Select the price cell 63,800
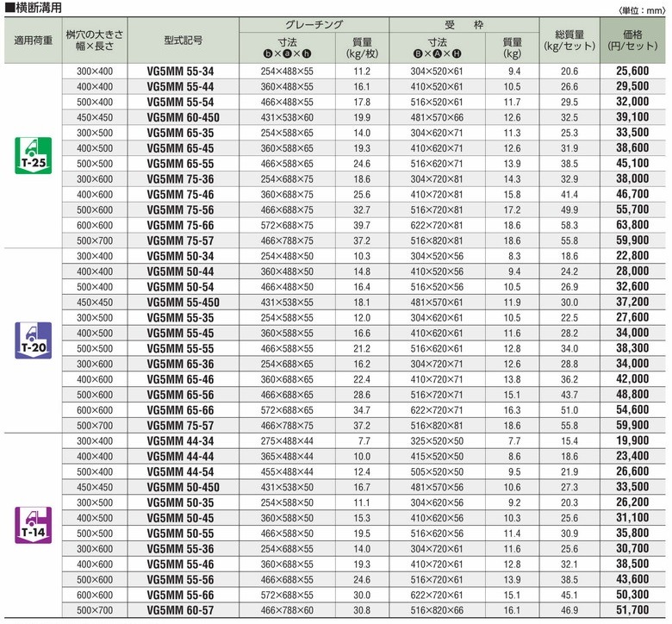This screenshot has width=672, height=624. coord(633,226)
